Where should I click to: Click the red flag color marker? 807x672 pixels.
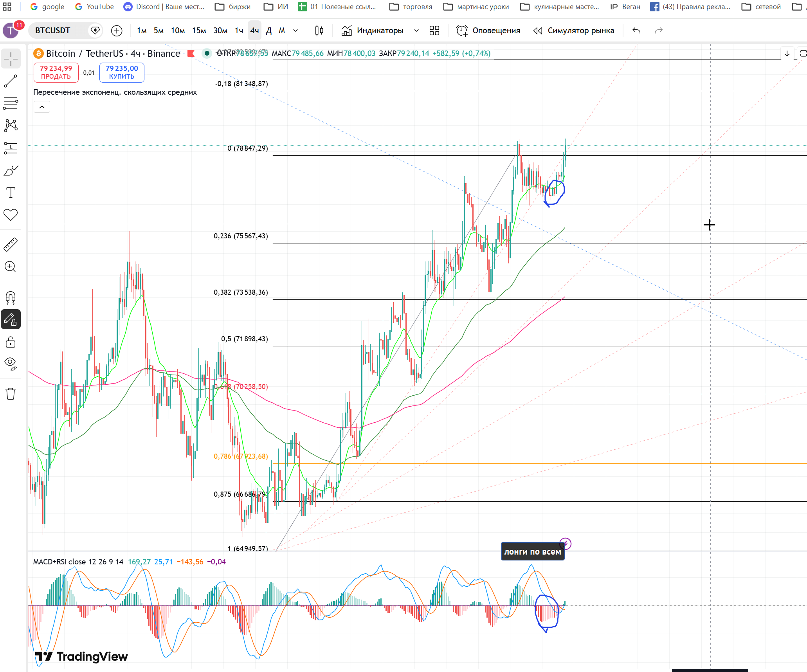point(191,53)
